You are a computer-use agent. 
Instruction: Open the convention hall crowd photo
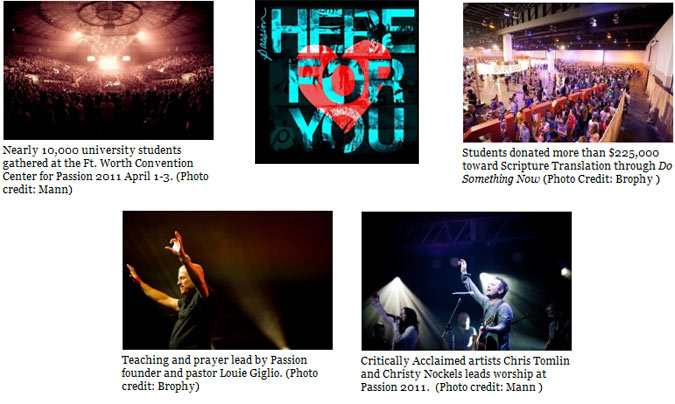point(568,72)
